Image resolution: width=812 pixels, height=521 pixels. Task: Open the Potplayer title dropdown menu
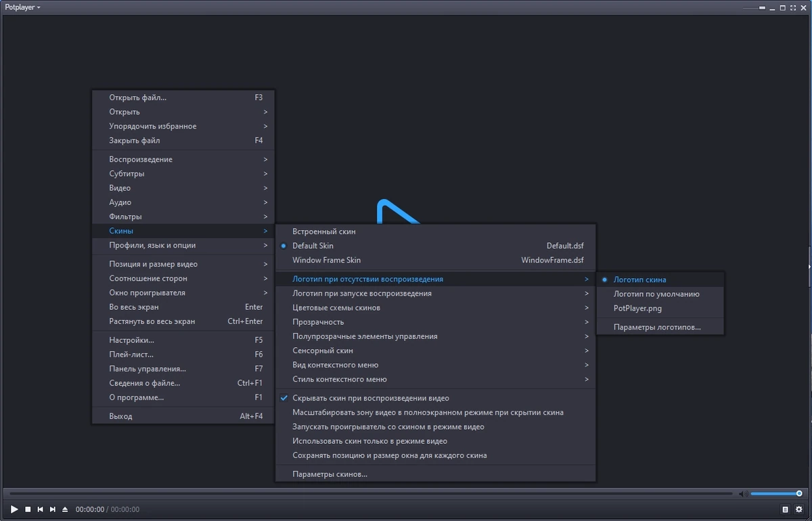tap(23, 7)
